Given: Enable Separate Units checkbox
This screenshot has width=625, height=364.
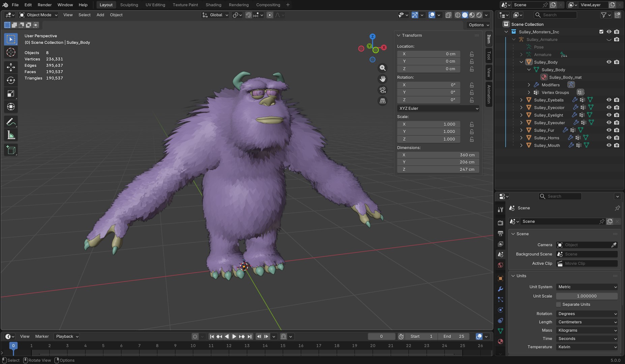Looking at the screenshot, I should (559, 304).
